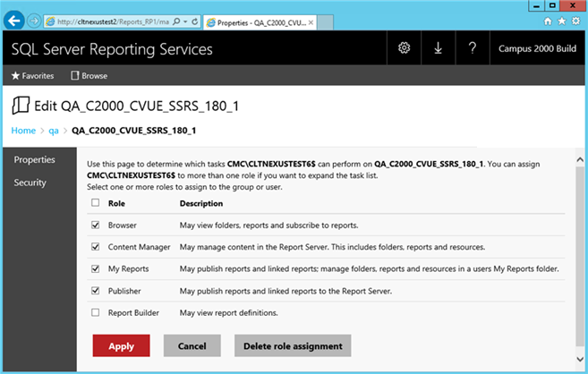
Task: Close the Properties browser tab
Action: point(311,22)
